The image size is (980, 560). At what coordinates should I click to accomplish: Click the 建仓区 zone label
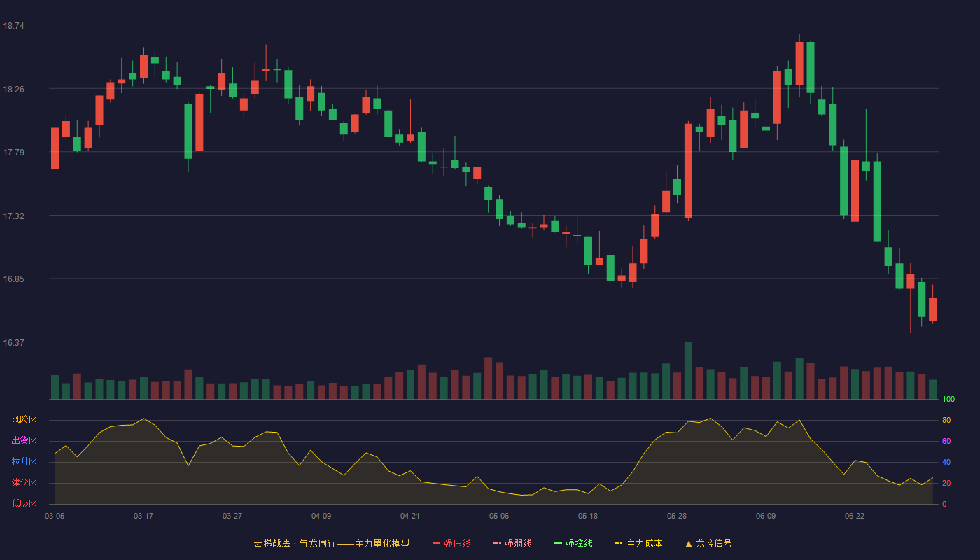(24, 483)
